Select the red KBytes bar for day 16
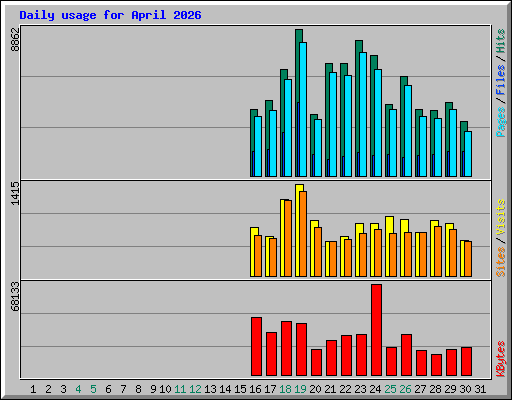The height and width of the screenshot is (400, 512). [256, 347]
